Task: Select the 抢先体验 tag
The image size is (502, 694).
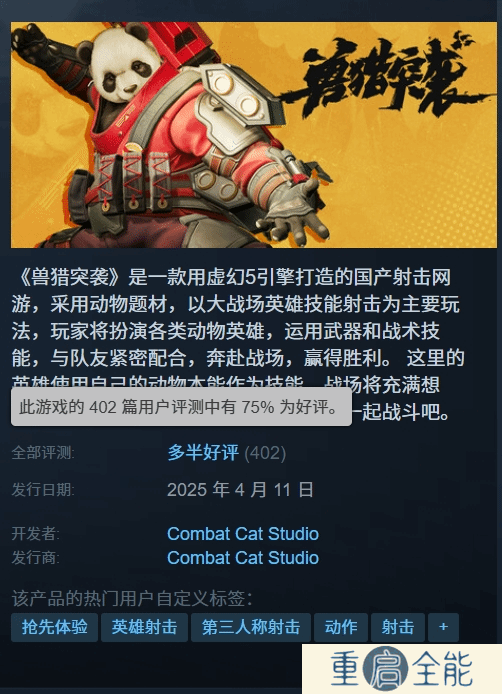Action: click(54, 627)
